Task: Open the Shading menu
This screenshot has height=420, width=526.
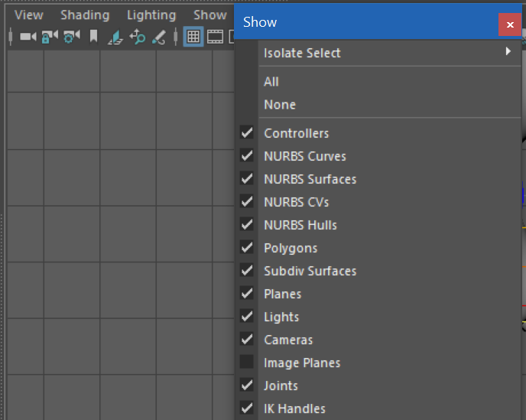Action: point(85,15)
